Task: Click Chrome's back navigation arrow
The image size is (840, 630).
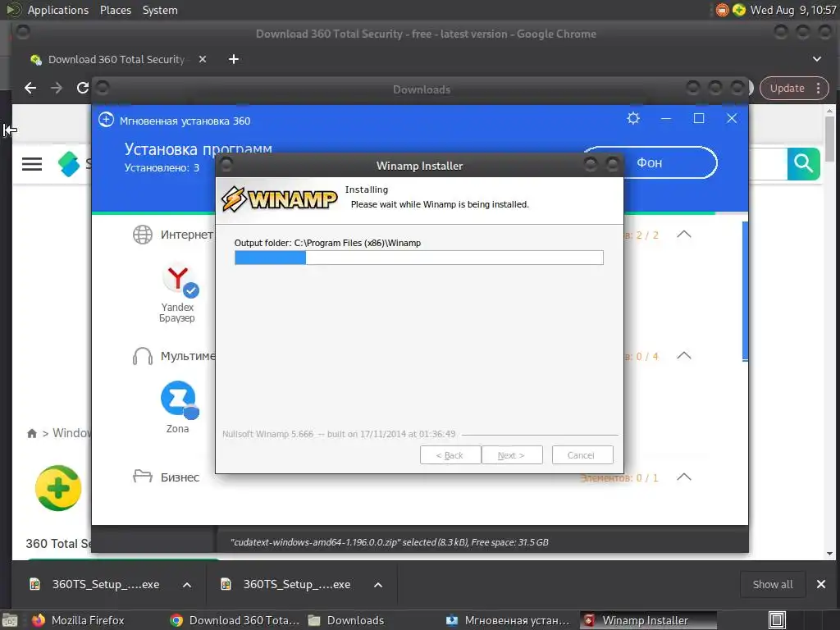Action: pos(30,88)
